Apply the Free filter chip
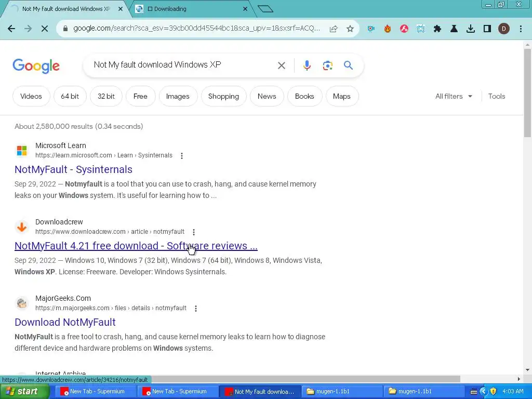Image resolution: width=532 pixels, height=399 pixels. (140, 96)
